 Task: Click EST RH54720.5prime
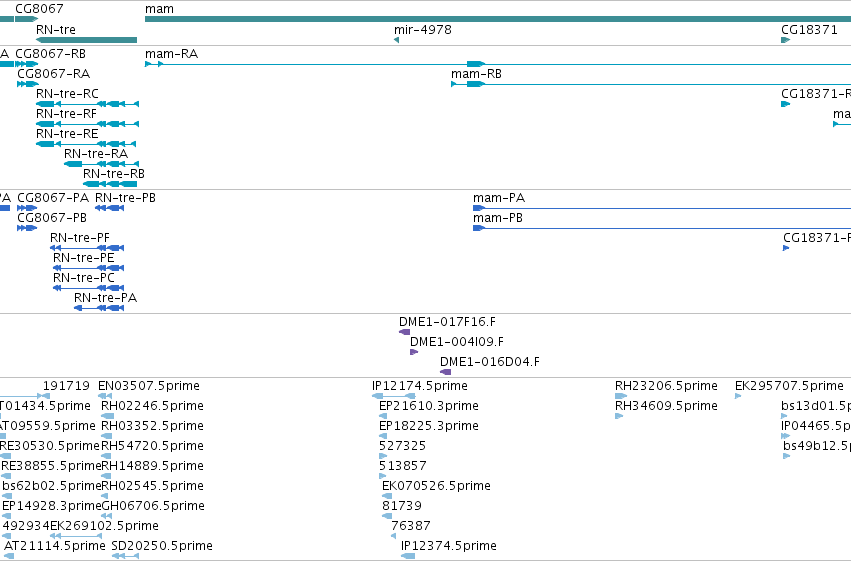tap(153, 447)
